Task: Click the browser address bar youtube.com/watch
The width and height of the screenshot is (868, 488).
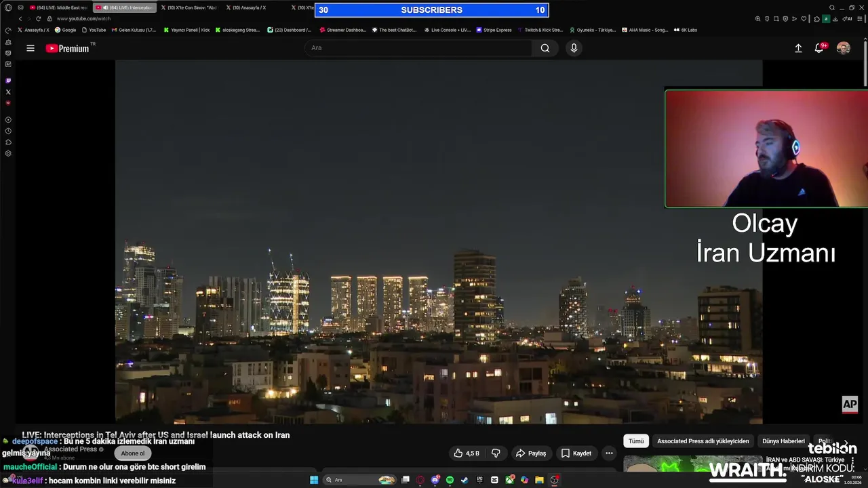Action: click(x=83, y=19)
